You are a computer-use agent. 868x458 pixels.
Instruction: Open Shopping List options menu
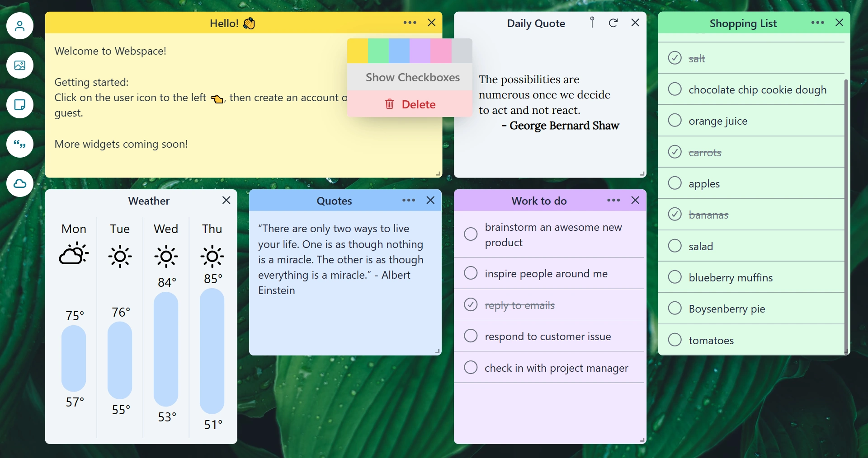(817, 23)
